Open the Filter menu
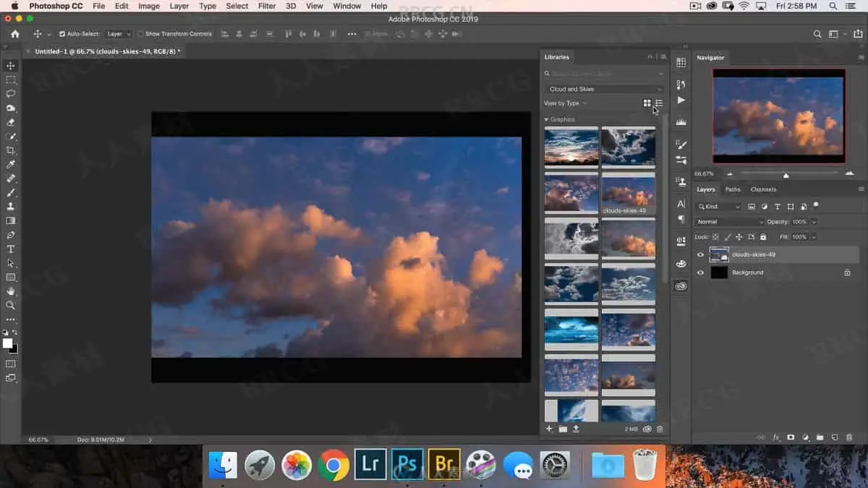 click(x=267, y=6)
